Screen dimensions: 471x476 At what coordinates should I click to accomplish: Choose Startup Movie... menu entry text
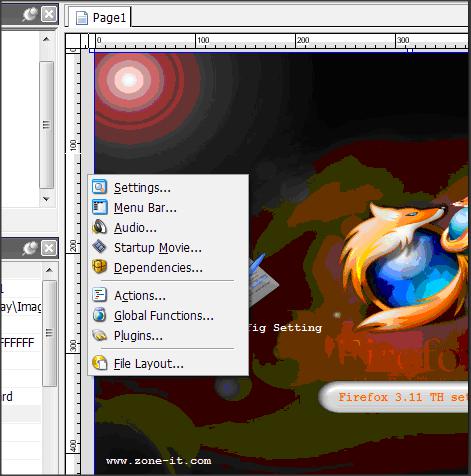click(x=158, y=248)
